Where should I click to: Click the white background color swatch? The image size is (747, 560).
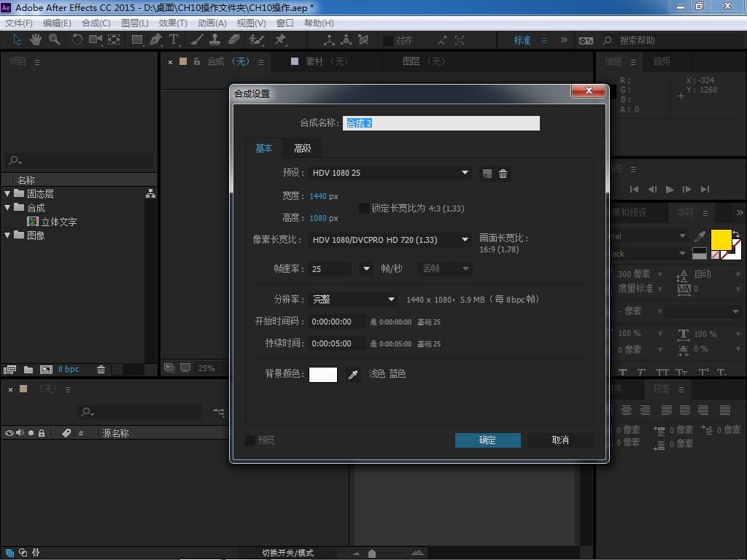pos(323,375)
